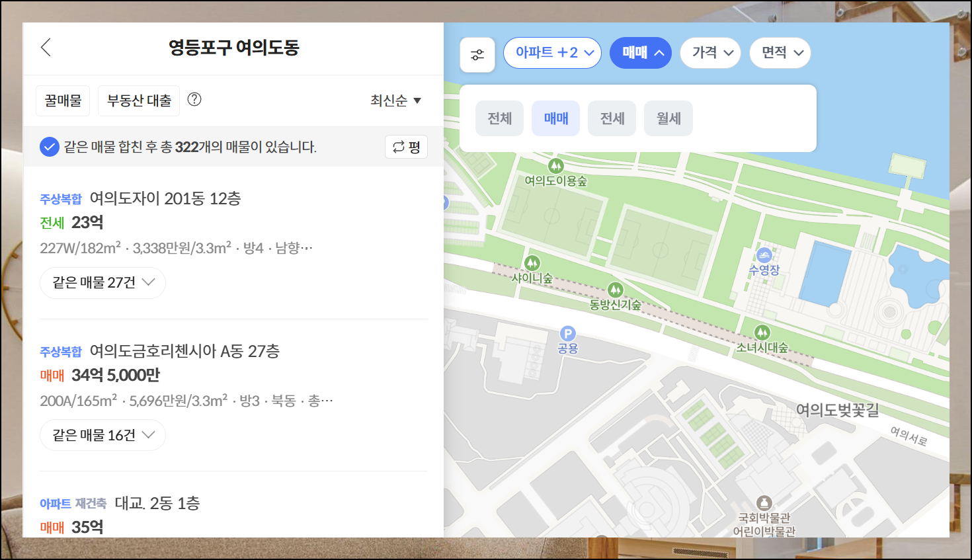This screenshot has width=972, height=560.
Task: Open the question mark help icon
Action: 194,99
